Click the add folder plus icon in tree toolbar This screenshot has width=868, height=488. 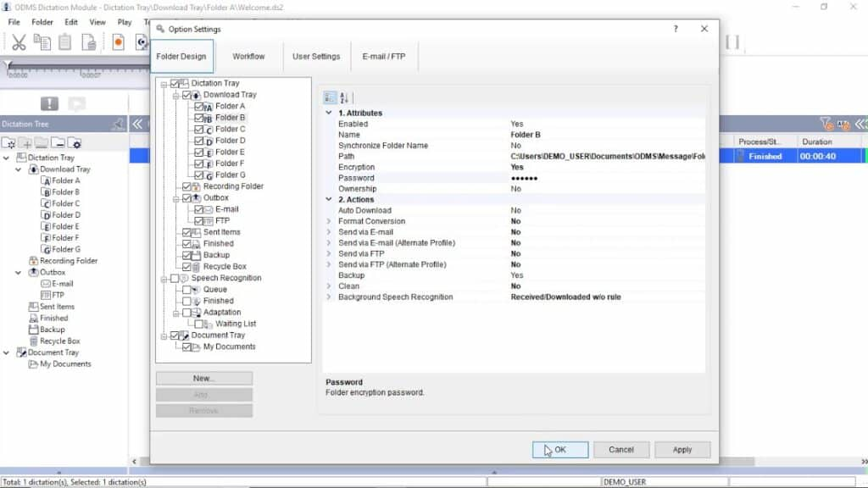pos(25,143)
